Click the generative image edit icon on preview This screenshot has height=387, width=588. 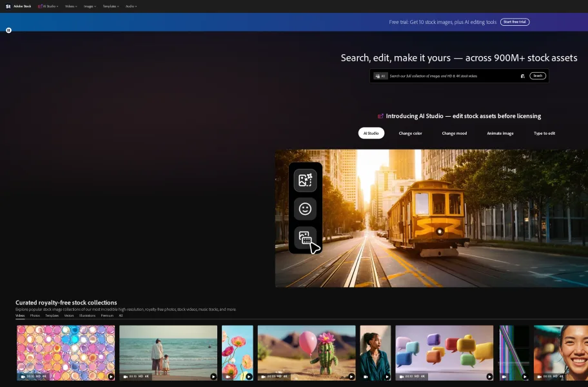point(305,181)
